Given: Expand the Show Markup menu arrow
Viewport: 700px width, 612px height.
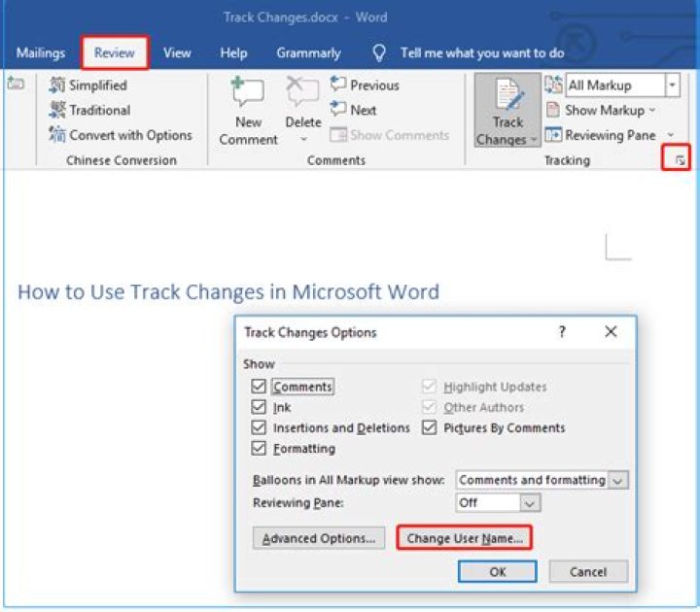Looking at the screenshot, I should (652, 110).
